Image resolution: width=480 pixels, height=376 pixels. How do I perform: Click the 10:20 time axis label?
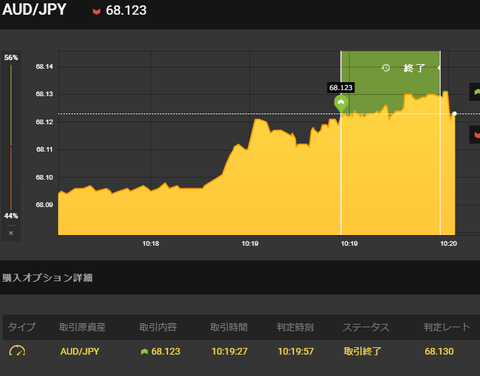coord(448,244)
